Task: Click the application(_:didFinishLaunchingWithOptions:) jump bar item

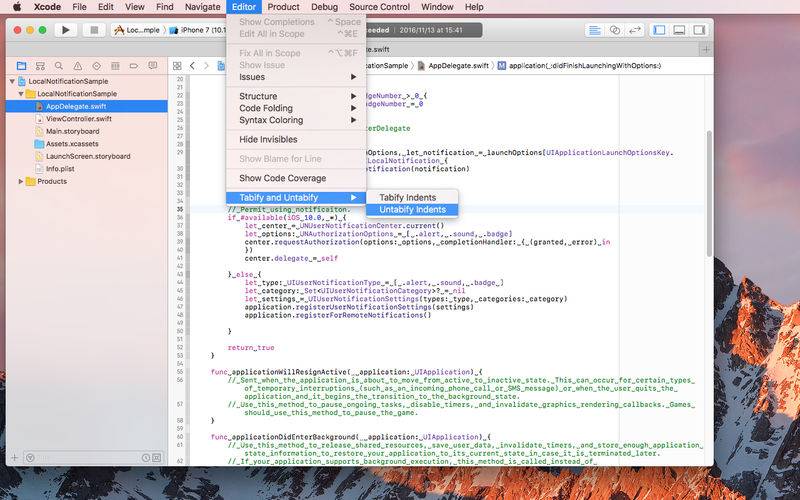Action: click(580, 66)
